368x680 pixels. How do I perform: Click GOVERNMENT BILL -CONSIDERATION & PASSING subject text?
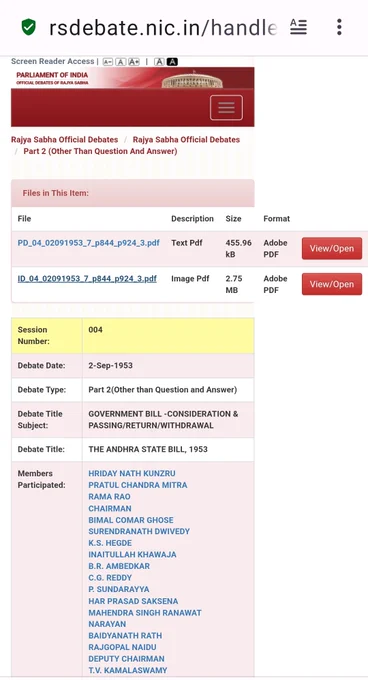163,420
